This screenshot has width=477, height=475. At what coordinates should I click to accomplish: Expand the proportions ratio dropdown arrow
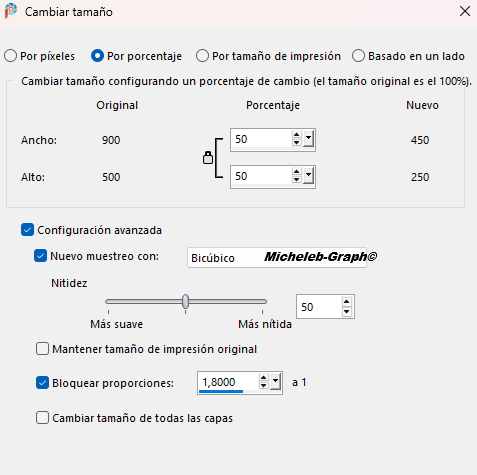pos(275,382)
